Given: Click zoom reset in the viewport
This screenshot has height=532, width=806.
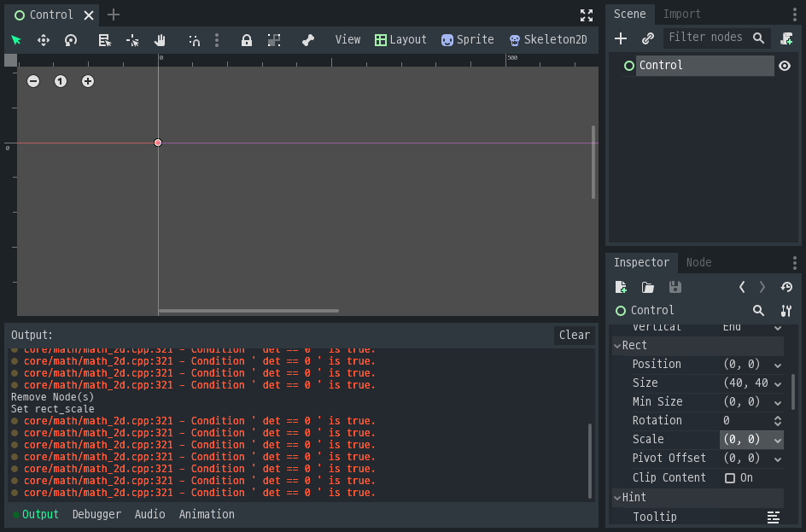Looking at the screenshot, I should (60, 81).
